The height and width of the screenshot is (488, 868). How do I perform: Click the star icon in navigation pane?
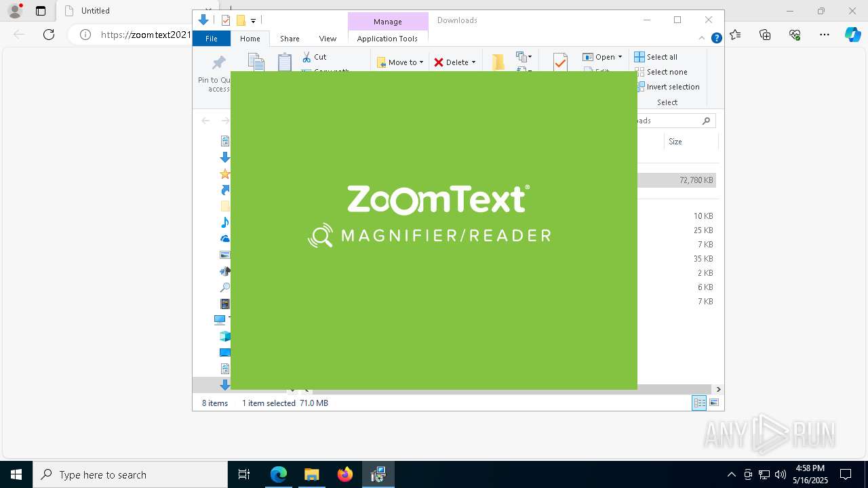[x=225, y=174]
